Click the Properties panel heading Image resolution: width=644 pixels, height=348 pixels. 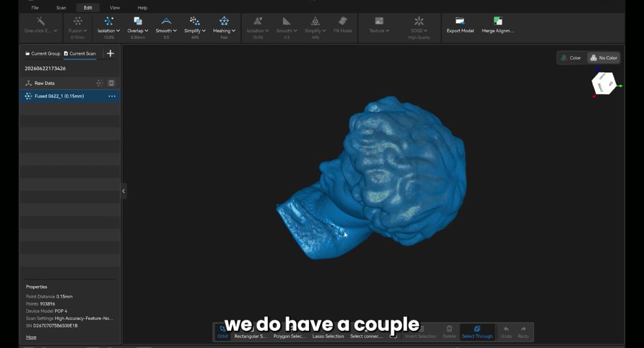pyautogui.click(x=36, y=287)
